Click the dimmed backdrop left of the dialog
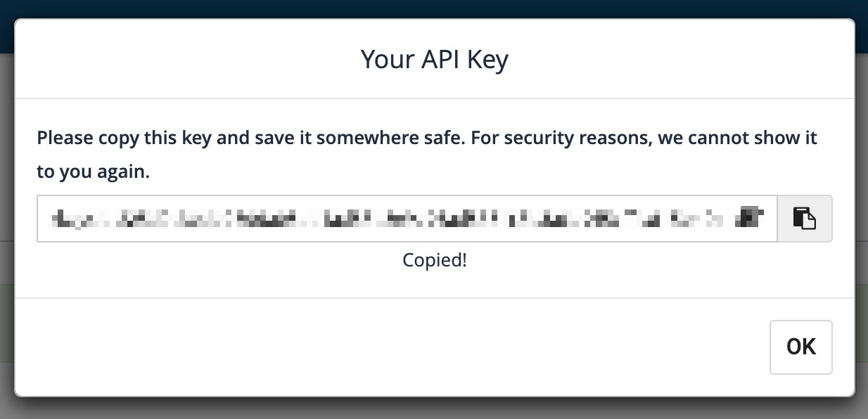 (x=6, y=211)
